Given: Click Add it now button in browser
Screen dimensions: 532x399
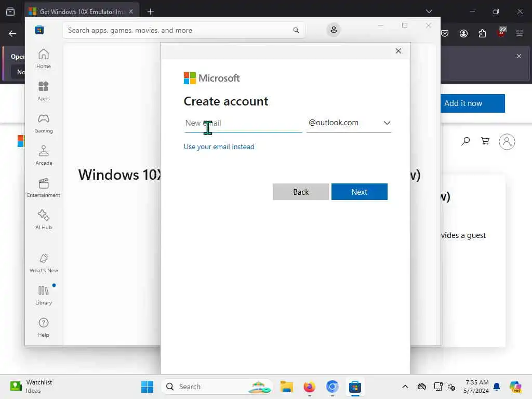Looking at the screenshot, I should click(x=473, y=103).
